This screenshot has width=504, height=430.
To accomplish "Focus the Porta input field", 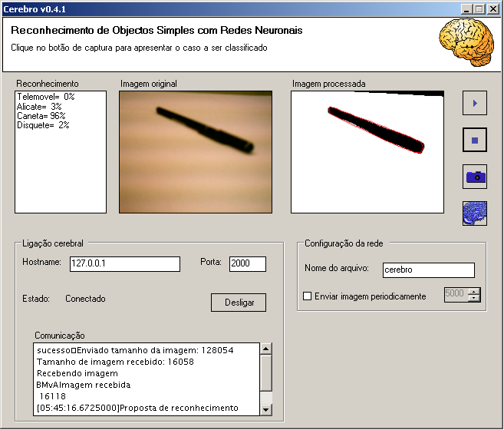I will [248, 264].
